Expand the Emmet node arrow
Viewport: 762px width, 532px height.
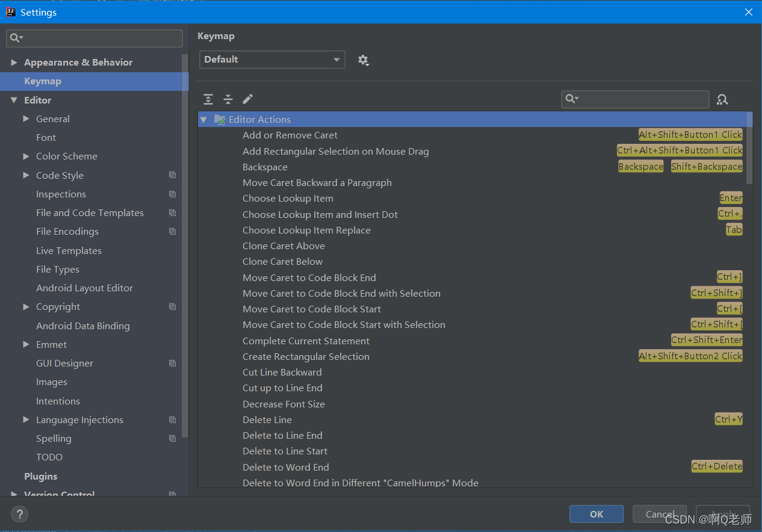tap(26, 344)
